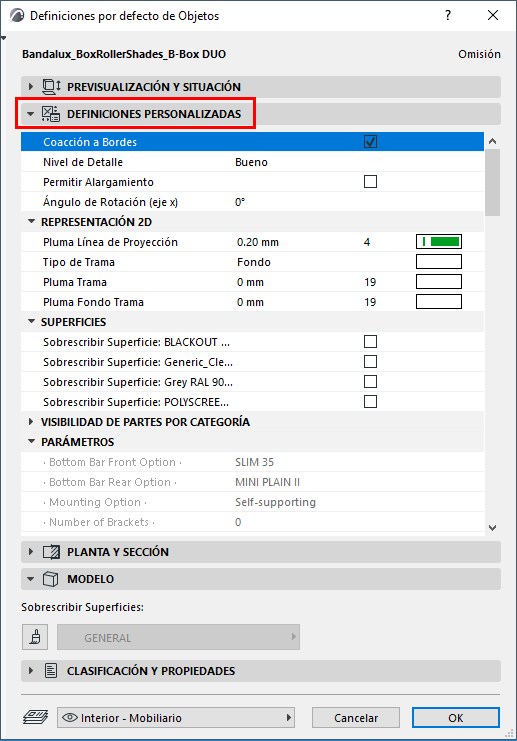Viewport: 517px width, 741px height.
Task: Collapse the Modelo panel arrow
Action: [x=31, y=579]
